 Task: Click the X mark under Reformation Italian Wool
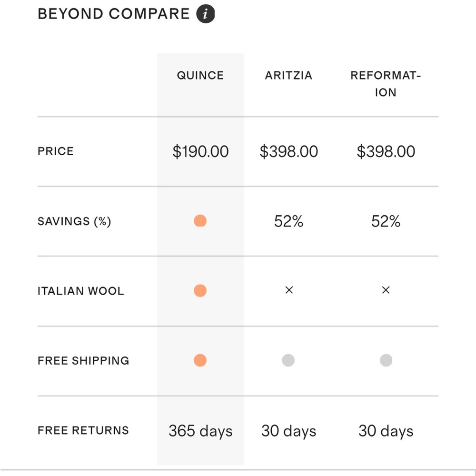[x=386, y=290]
